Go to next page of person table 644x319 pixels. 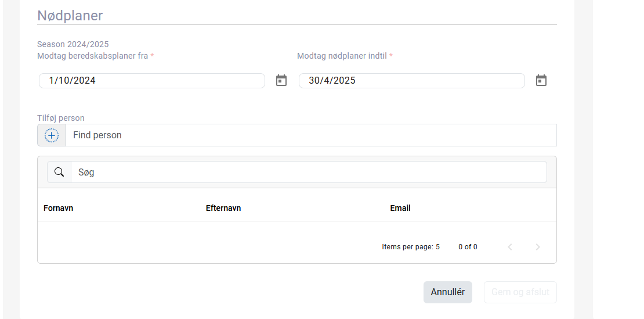click(538, 246)
